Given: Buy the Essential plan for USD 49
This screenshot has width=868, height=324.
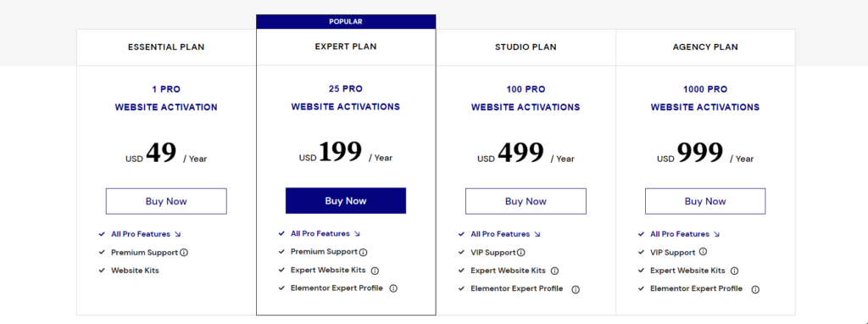Looking at the screenshot, I should point(166,201).
